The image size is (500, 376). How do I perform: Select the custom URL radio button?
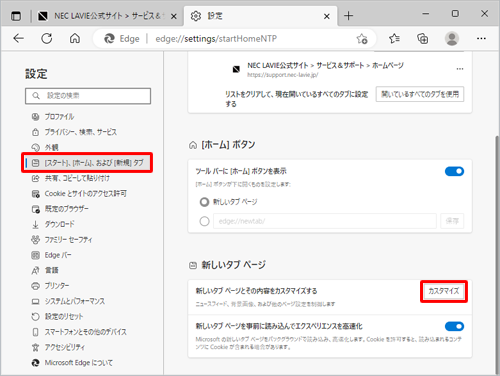(204, 221)
